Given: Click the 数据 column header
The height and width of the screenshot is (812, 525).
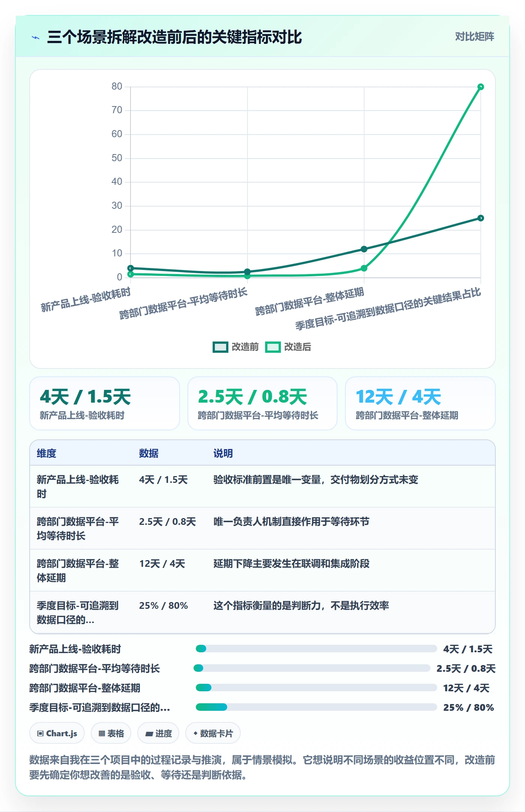Looking at the screenshot, I should tap(148, 453).
